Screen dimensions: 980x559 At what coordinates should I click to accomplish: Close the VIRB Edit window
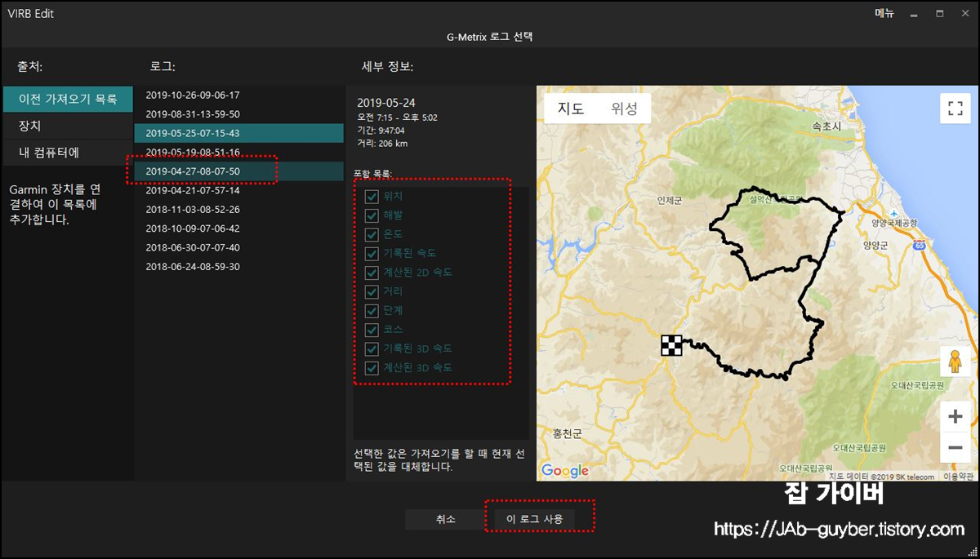[964, 14]
